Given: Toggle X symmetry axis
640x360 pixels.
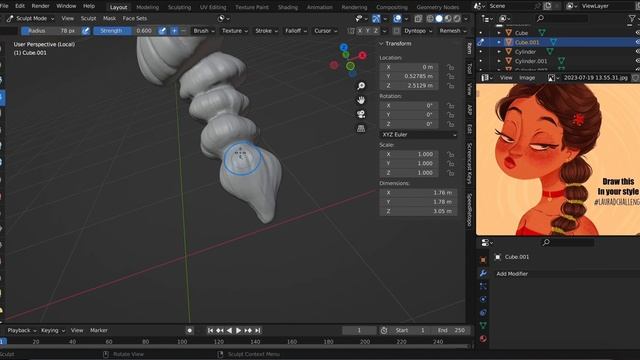Looking at the screenshot, I should click(360, 31).
